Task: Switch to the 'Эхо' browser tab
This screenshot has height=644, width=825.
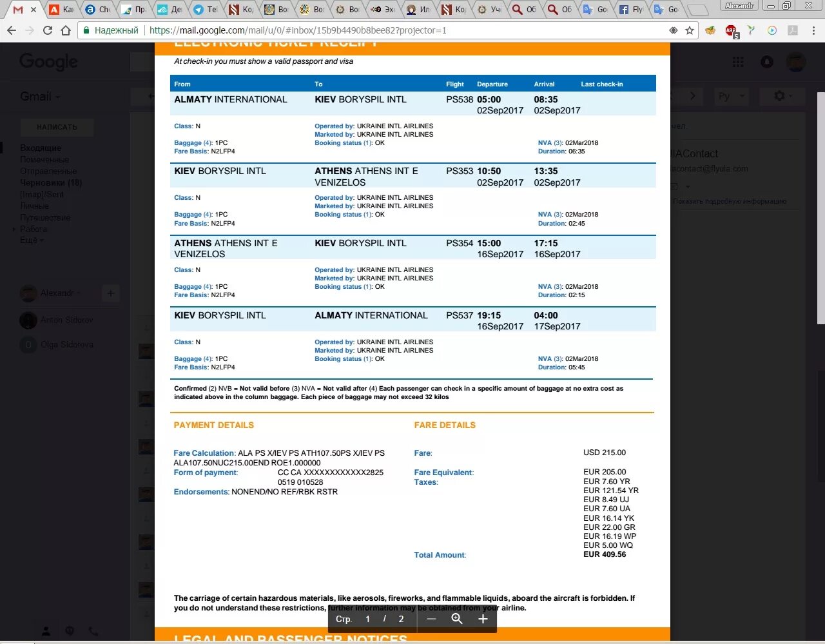Action: tap(383, 10)
